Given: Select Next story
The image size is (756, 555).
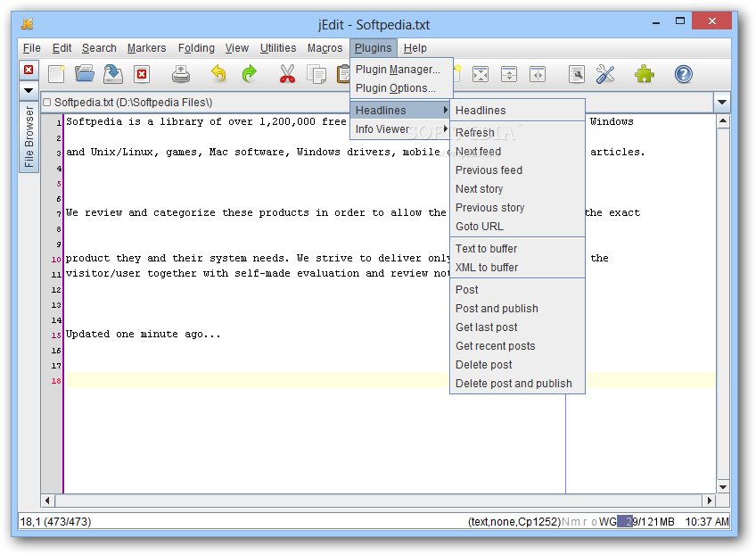Looking at the screenshot, I should tap(517, 189).
